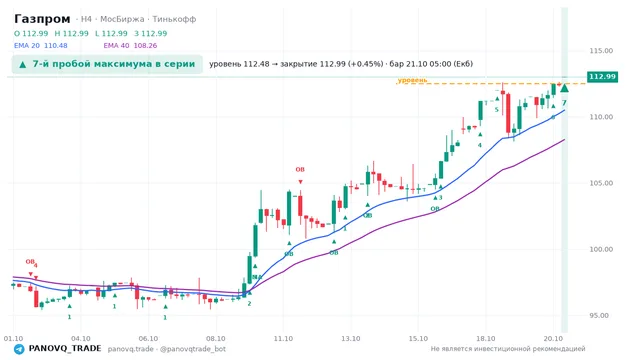
Task: Click the 'H4' timeframe label
Action: pos(86,19)
